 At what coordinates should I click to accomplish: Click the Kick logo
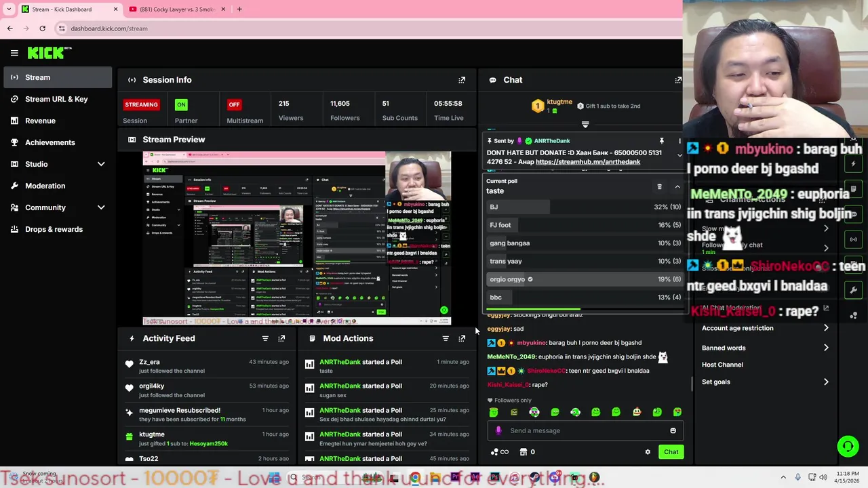(49, 53)
